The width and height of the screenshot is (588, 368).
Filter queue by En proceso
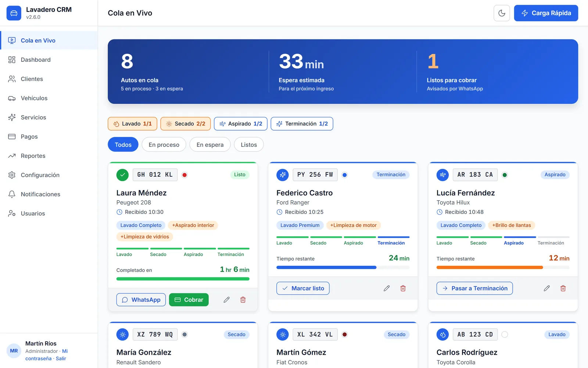(164, 145)
